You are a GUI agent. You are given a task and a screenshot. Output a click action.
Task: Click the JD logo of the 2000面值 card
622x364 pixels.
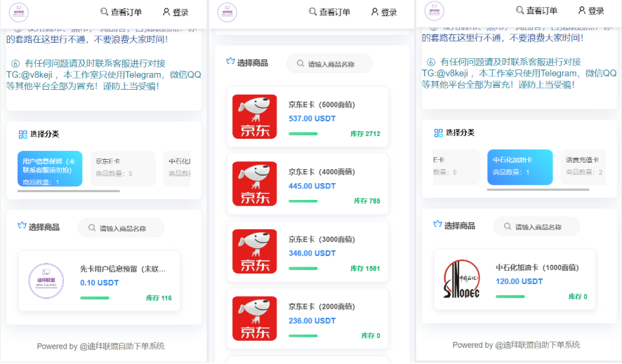coord(254,318)
